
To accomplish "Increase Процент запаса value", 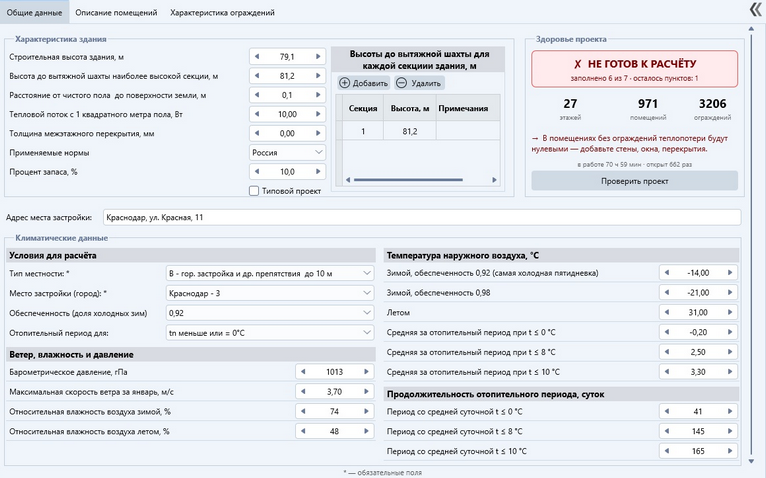I will pyautogui.click(x=318, y=172).
